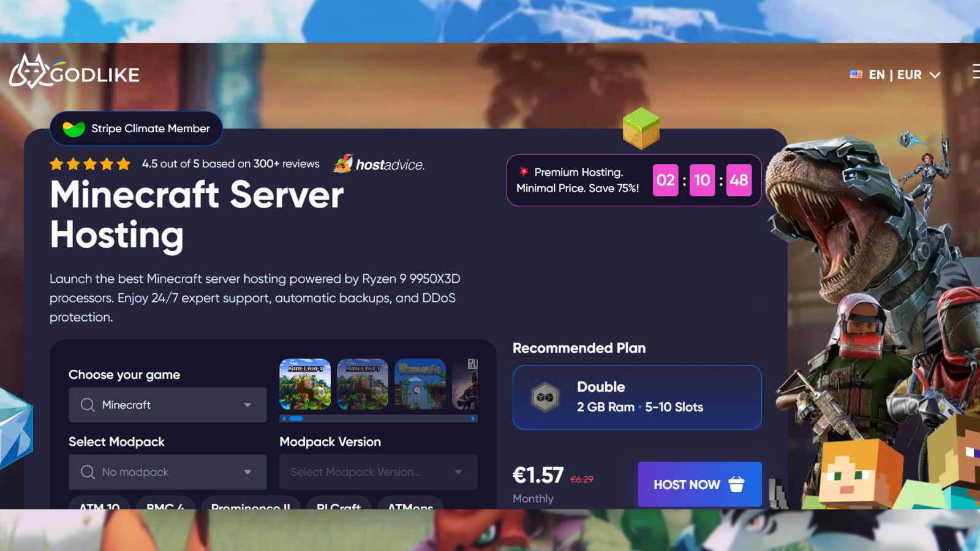Click the Godlike fox logo

(x=75, y=72)
